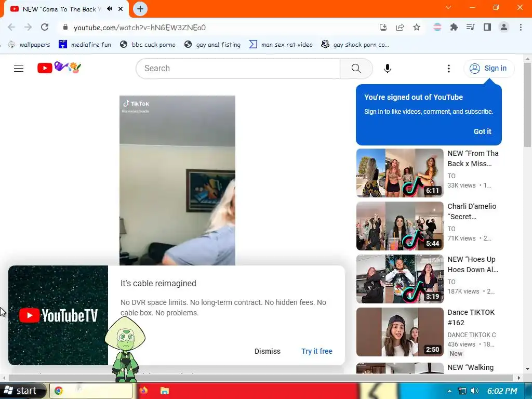Mute the tab via speaker icon
This screenshot has width=532, height=399.
109,9
